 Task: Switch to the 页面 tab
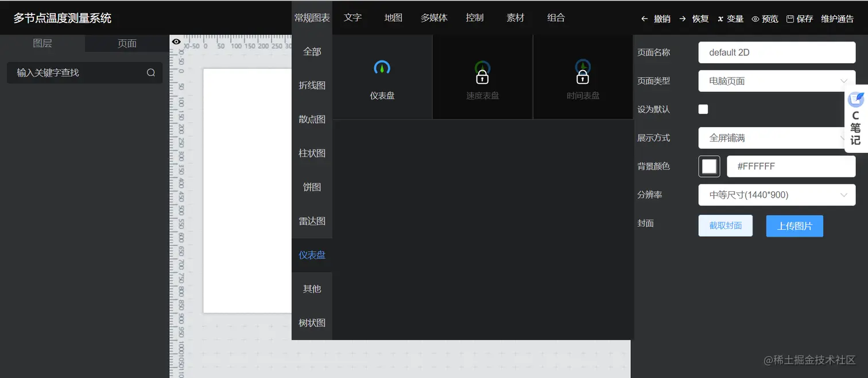tap(127, 43)
